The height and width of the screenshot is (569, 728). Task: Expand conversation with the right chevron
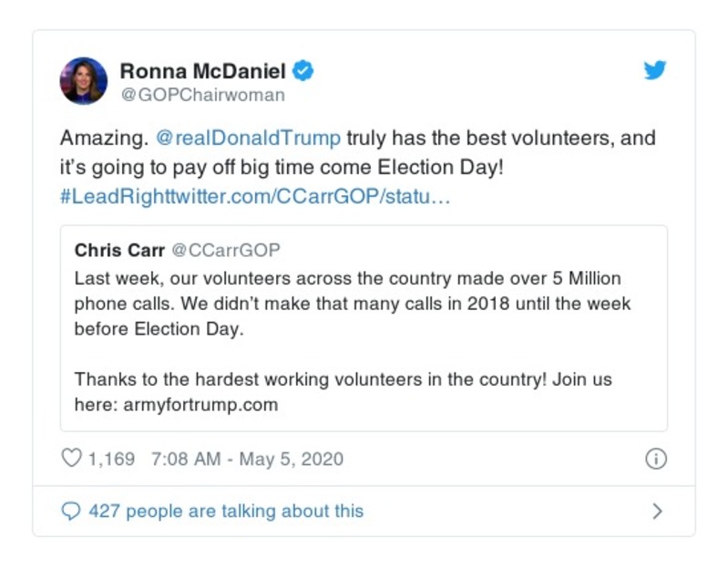point(657,512)
